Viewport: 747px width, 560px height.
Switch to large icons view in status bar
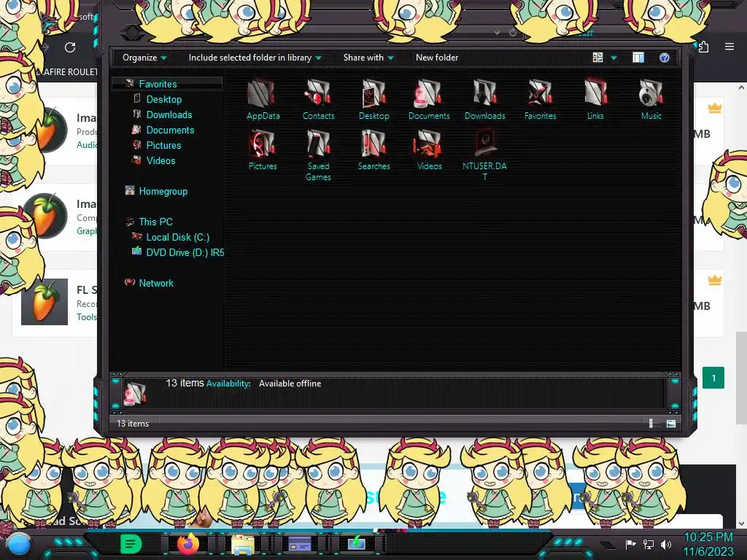click(x=671, y=424)
